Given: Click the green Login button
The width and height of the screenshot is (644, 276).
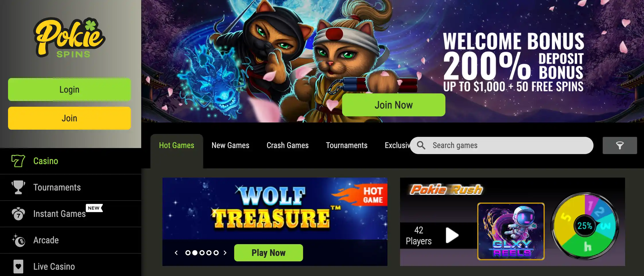Looking at the screenshot, I should click(x=69, y=90).
